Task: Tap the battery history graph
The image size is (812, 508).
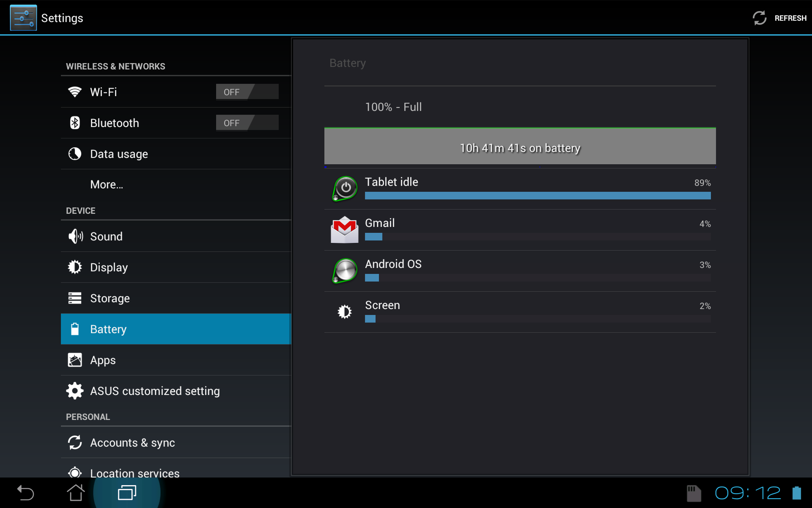Action: pyautogui.click(x=520, y=146)
